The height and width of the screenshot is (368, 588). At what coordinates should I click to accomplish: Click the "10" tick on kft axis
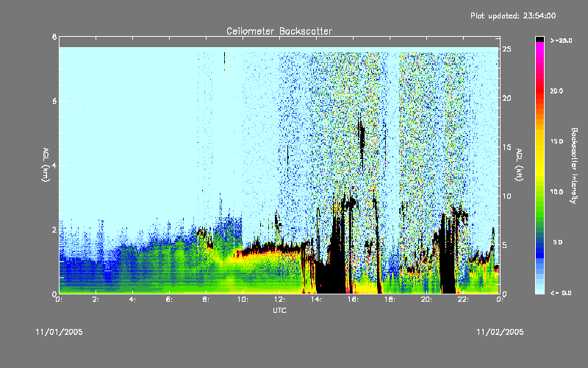point(507,196)
